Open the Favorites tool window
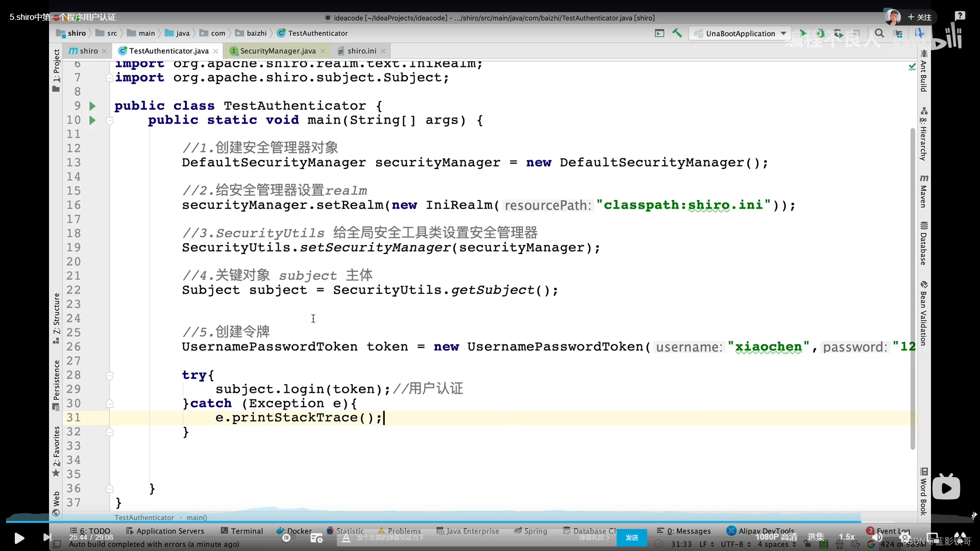Viewport: 980px width, 551px height. click(56, 452)
